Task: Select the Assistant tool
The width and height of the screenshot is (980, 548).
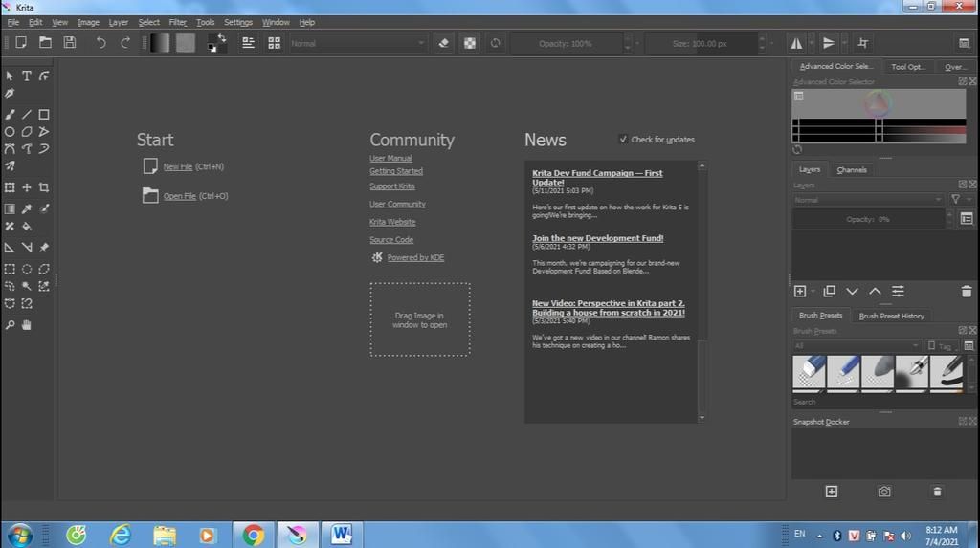Action: (10, 248)
